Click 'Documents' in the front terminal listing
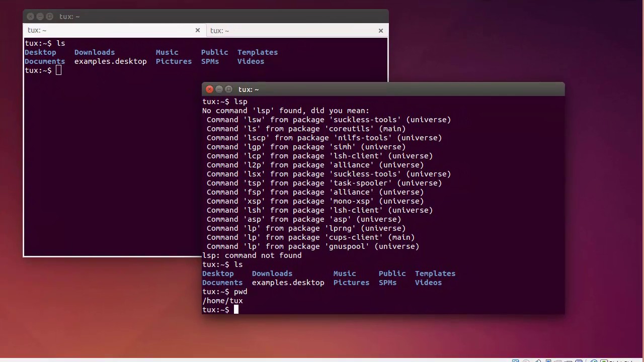 click(222, 283)
